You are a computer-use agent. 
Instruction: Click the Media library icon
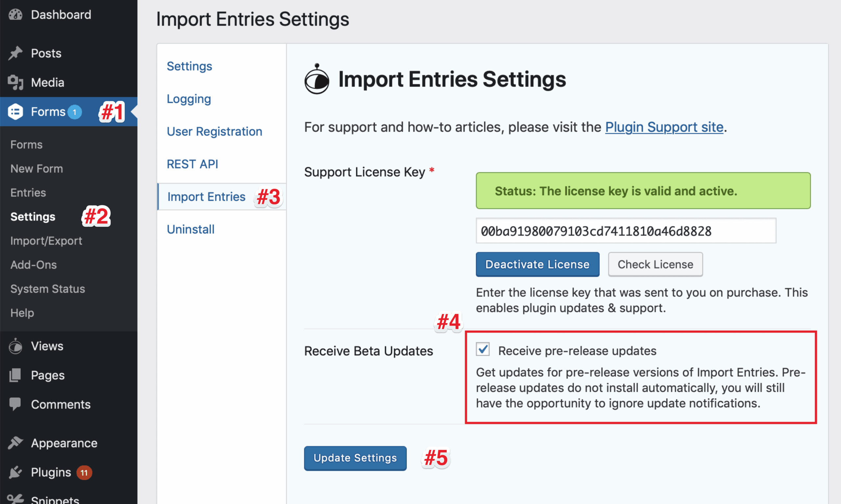coord(15,82)
